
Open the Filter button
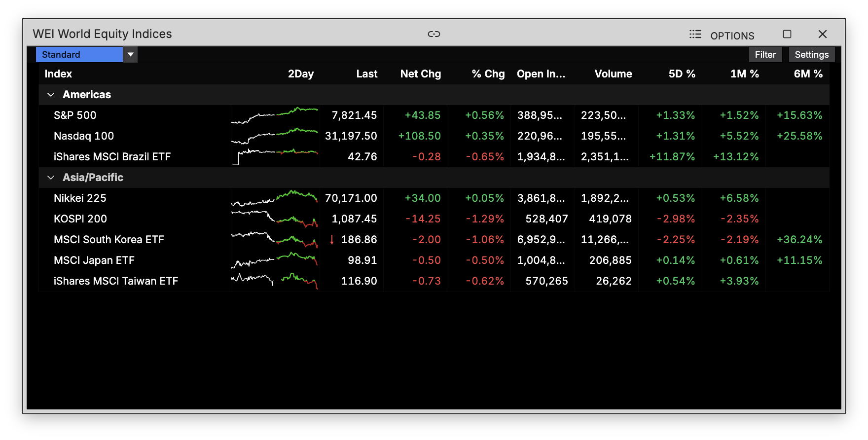tap(765, 55)
